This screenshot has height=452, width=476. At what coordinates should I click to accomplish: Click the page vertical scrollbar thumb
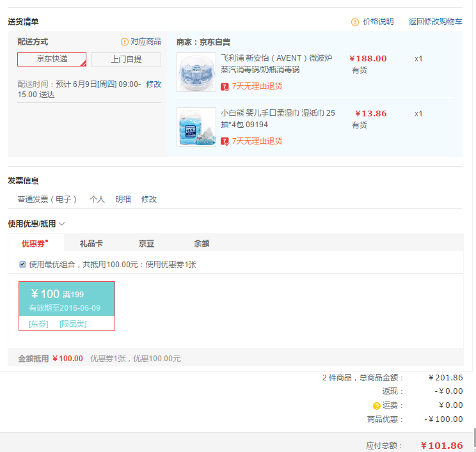(x=475, y=437)
